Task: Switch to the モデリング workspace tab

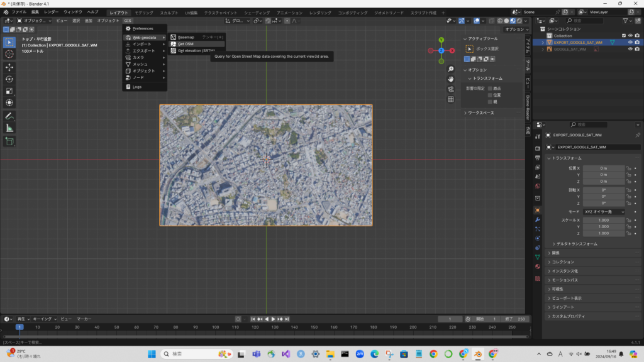Action: click(144, 13)
